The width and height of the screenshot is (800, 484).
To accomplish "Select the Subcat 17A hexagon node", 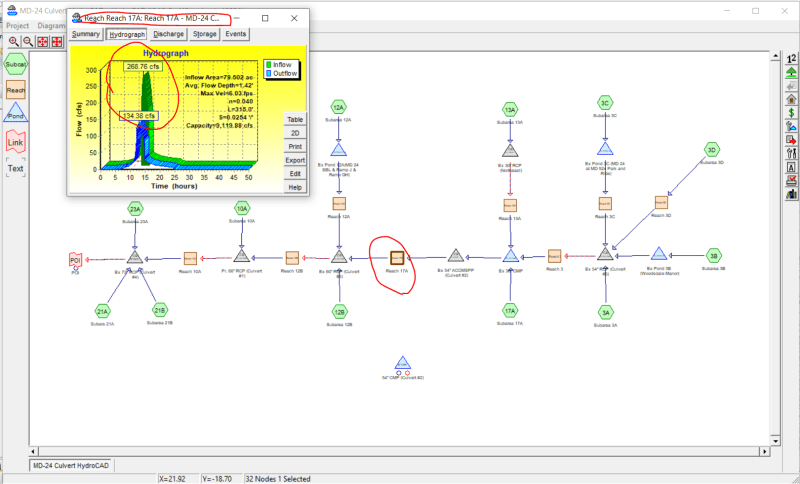I will [x=510, y=311].
